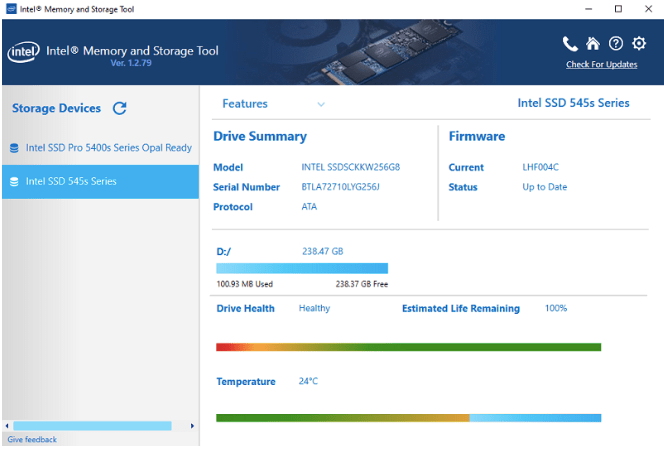Viewport: 664px width, 449px height.
Task: Click the Intel logo in the header
Action: coord(24,52)
